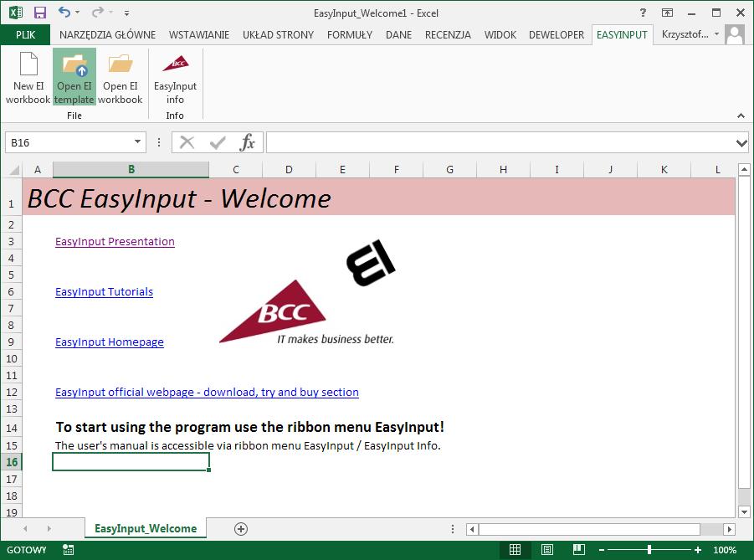Screen dimensions: 754x560
Task: Select column H header
Action: click(503, 169)
